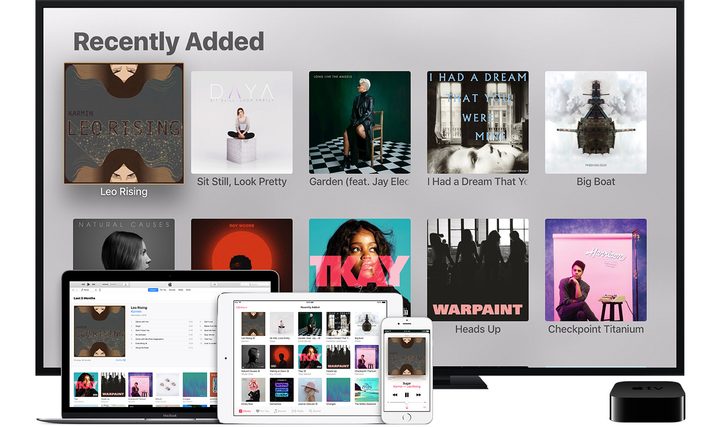Adjust the volume slider in MacBook iTunes
Screen dimensions: 720x427
click(110, 285)
